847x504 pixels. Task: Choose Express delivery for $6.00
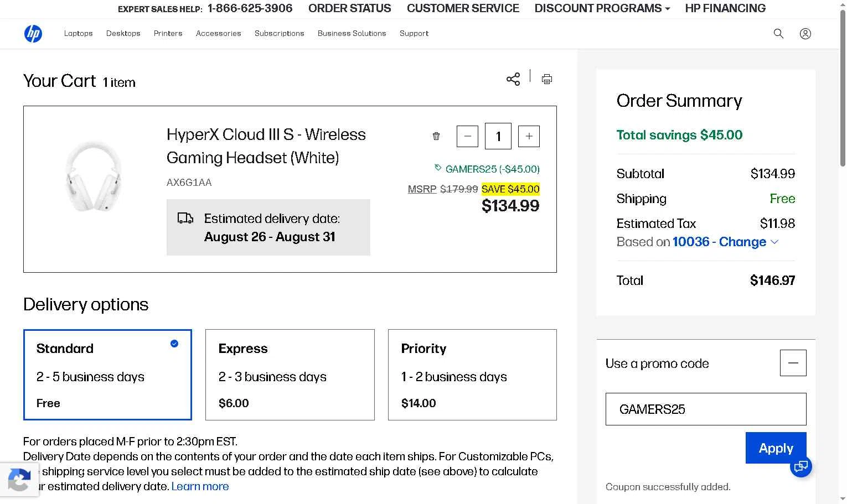290,375
